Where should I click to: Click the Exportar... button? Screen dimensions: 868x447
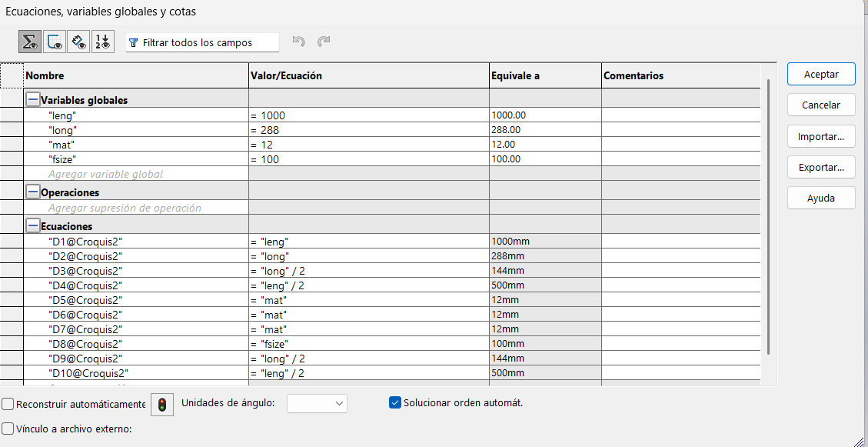pyautogui.click(x=821, y=167)
